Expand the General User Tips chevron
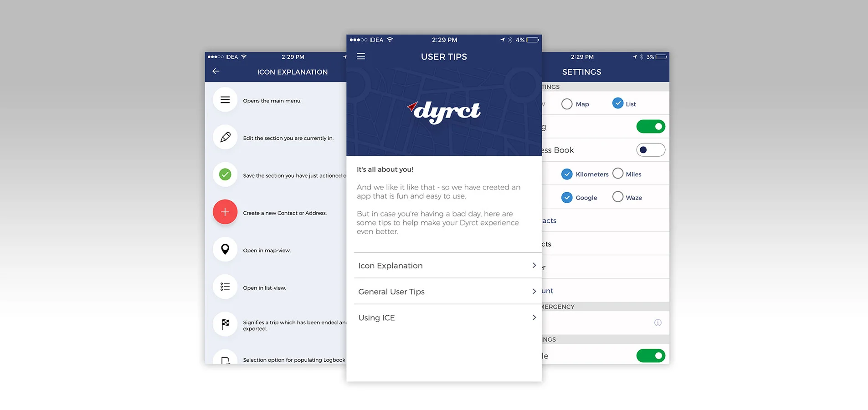Viewport: 868px width, 410px height. pyautogui.click(x=534, y=291)
